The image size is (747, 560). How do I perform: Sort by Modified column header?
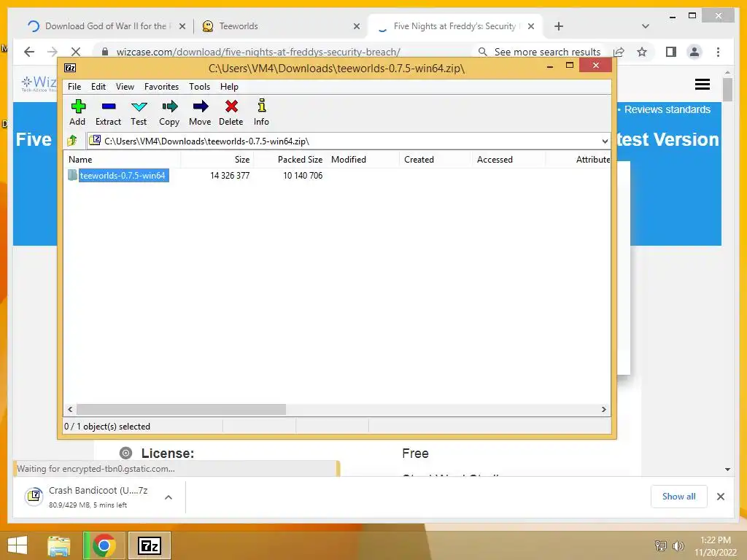point(363,160)
